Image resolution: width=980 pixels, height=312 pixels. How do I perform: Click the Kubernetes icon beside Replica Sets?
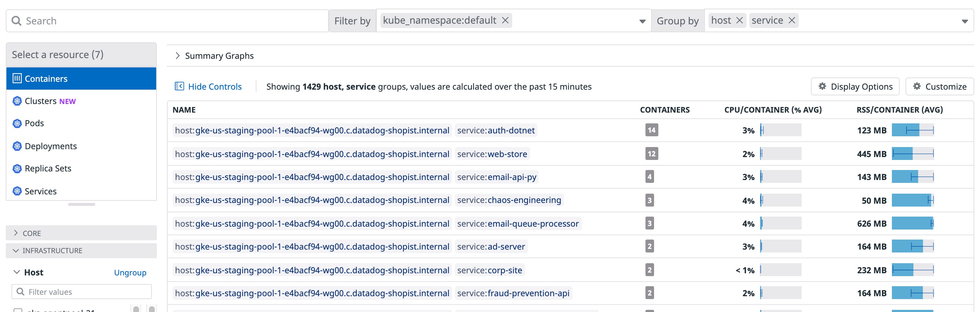pyautogui.click(x=17, y=169)
